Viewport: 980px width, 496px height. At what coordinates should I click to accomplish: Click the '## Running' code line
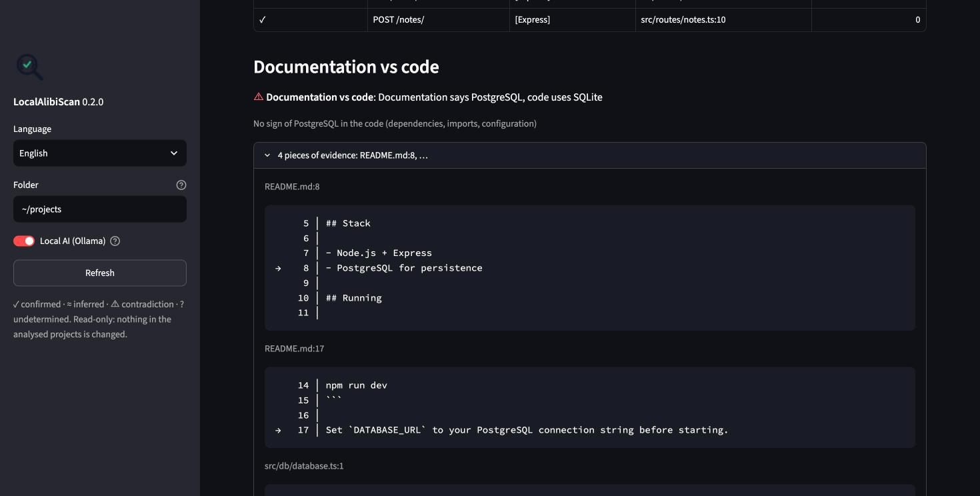353,298
